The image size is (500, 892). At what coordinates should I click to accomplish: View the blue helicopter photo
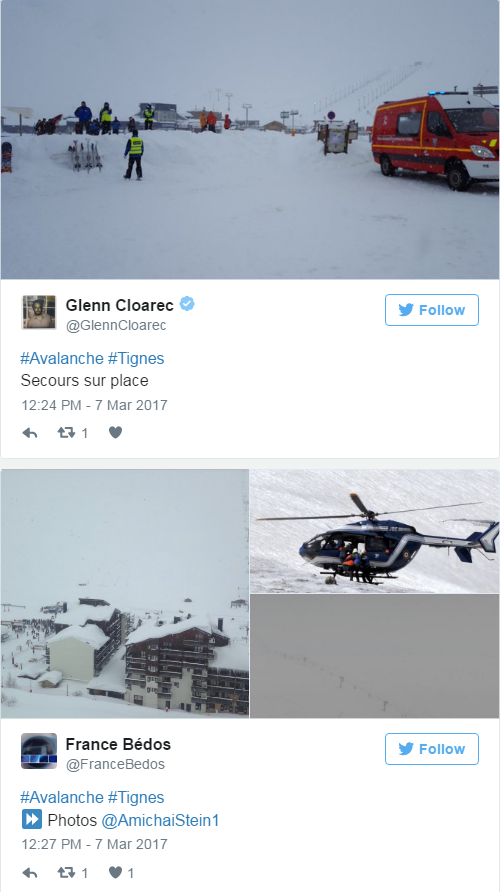click(x=374, y=531)
